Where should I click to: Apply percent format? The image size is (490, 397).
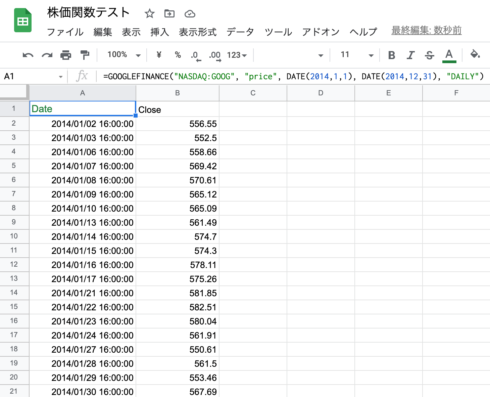[x=178, y=55]
